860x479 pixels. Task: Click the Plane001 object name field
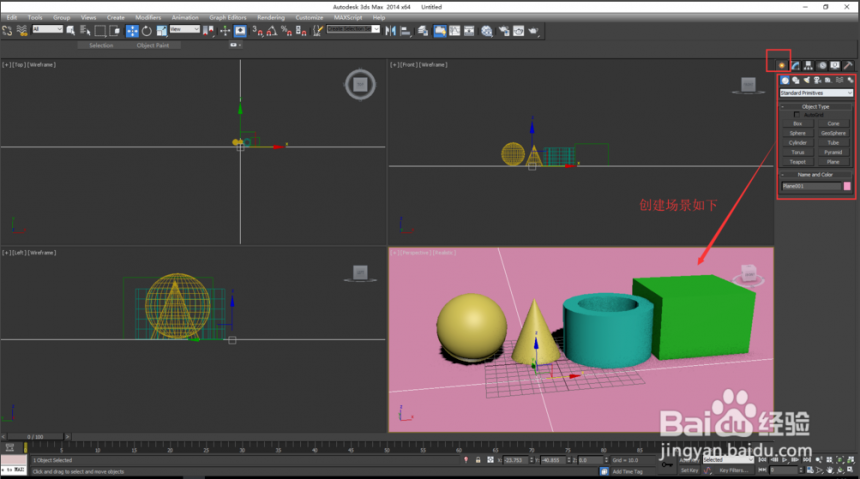coord(811,186)
